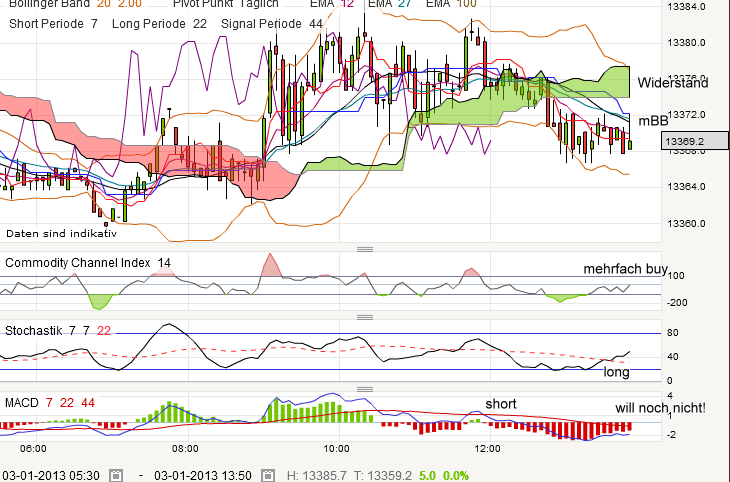Click the current price tag 13369.2

click(x=695, y=141)
